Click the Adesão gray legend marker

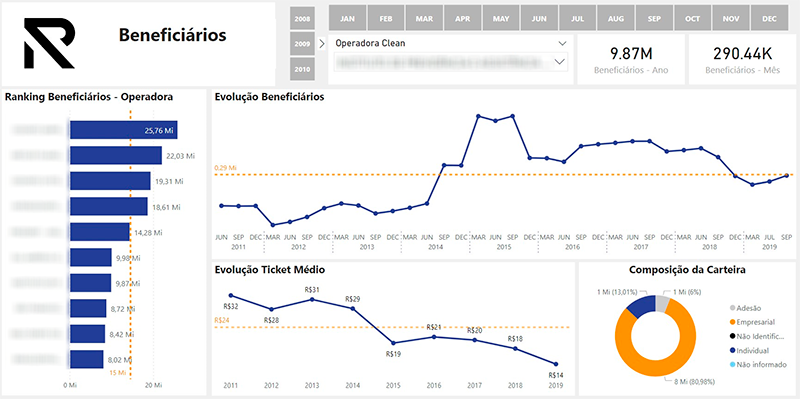point(732,308)
